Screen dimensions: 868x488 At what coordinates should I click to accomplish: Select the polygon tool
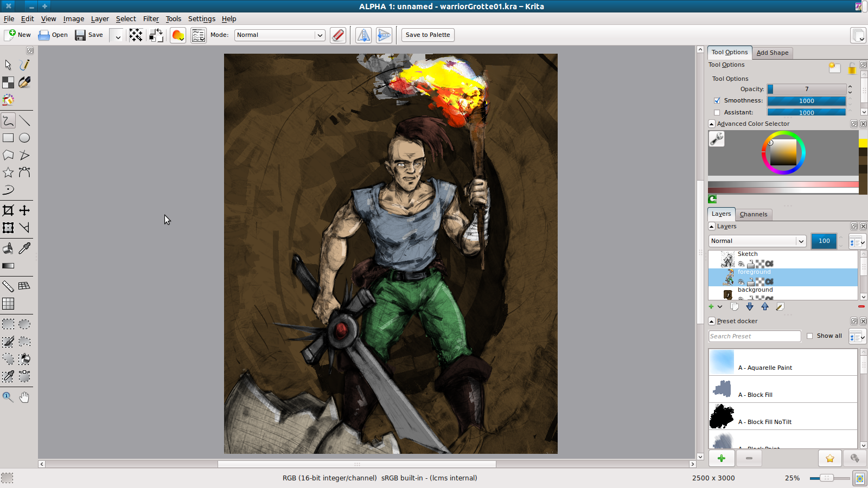coord(8,155)
